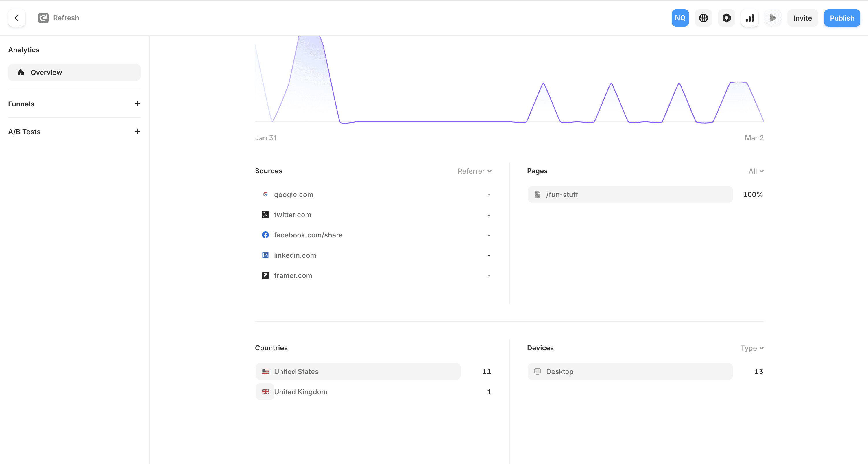Image resolution: width=868 pixels, height=464 pixels.
Task: Add a new A/B test with plus icon
Action: pyautogui.click(x=137, y=132)
